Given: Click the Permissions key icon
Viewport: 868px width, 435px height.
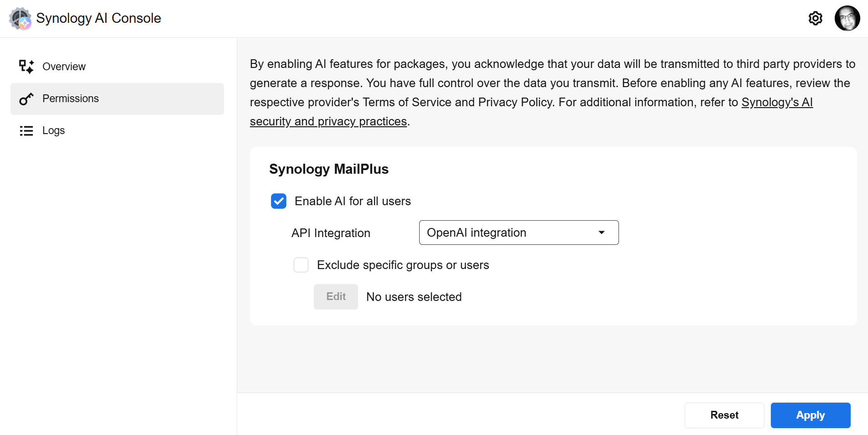Looking at the screenshot, I should tap(26, 98).
